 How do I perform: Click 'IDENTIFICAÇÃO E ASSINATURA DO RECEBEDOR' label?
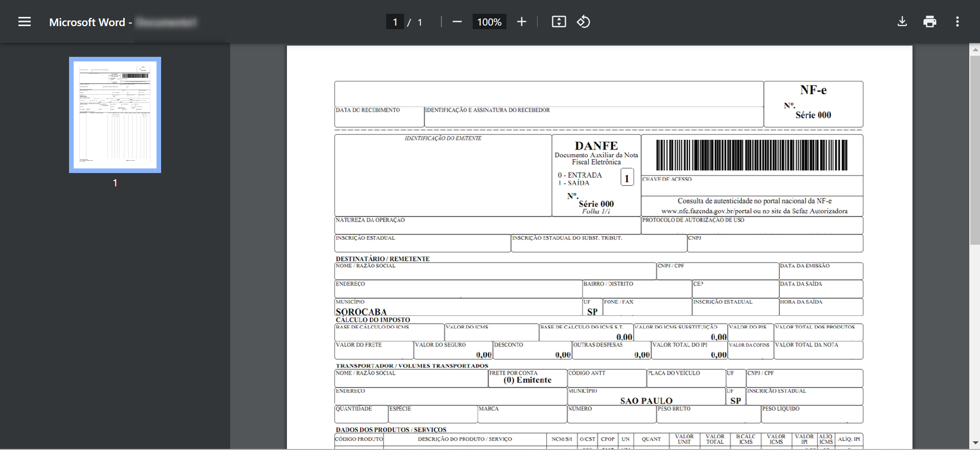487,110
